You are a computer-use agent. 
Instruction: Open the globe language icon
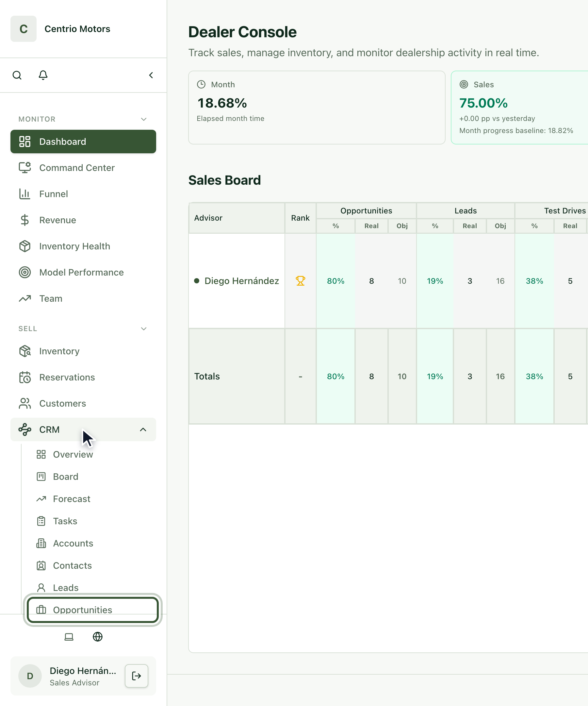point(97,637)
